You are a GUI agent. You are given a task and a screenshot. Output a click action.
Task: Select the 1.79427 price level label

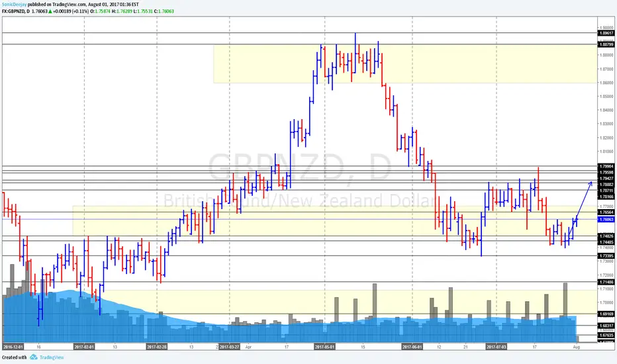[606, 178]
